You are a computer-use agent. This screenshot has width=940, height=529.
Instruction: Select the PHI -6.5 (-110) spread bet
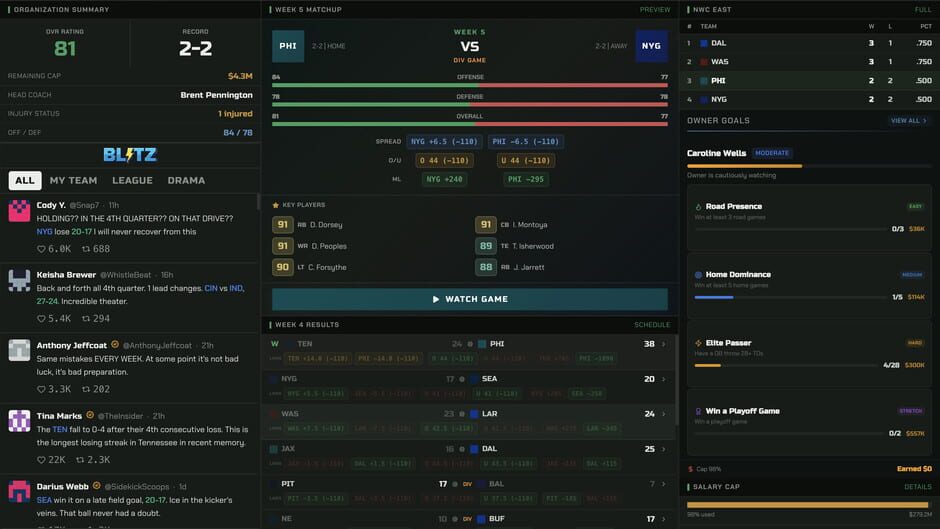coord(525,142)
